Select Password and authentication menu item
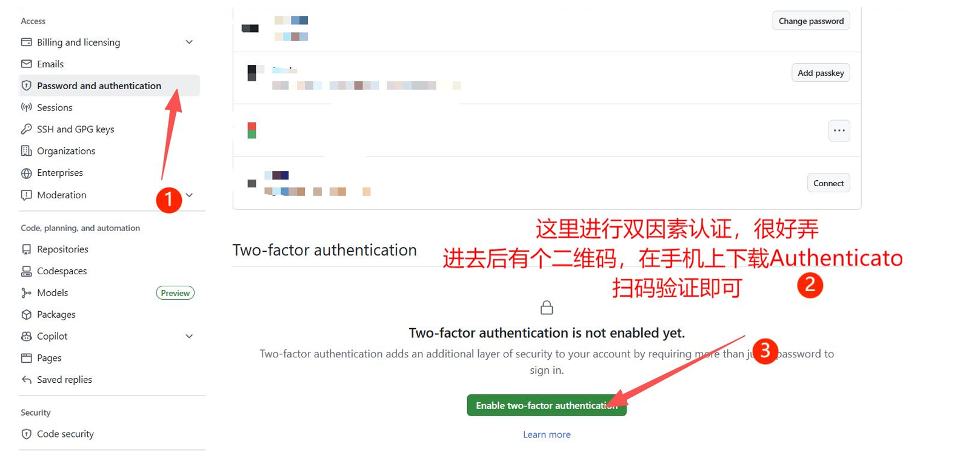 pos(109,86)
